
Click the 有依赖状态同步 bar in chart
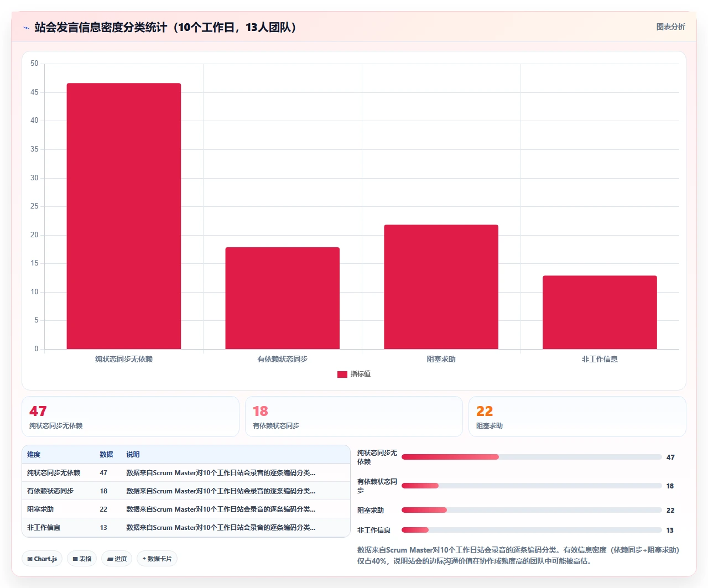point(283,298)
